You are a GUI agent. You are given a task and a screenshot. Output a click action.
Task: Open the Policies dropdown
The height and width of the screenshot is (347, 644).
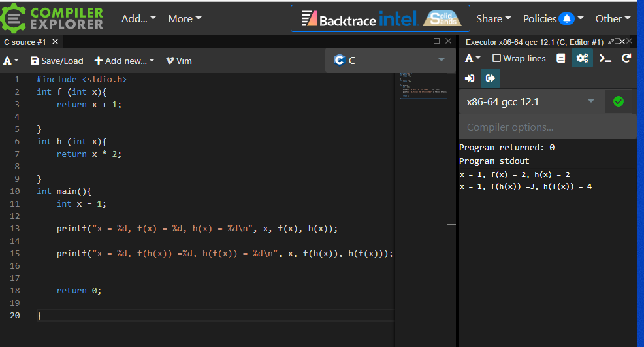(x=553, y=18)
